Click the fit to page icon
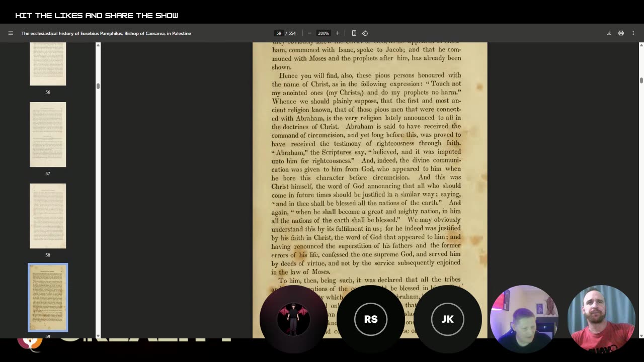 [354, 33]
